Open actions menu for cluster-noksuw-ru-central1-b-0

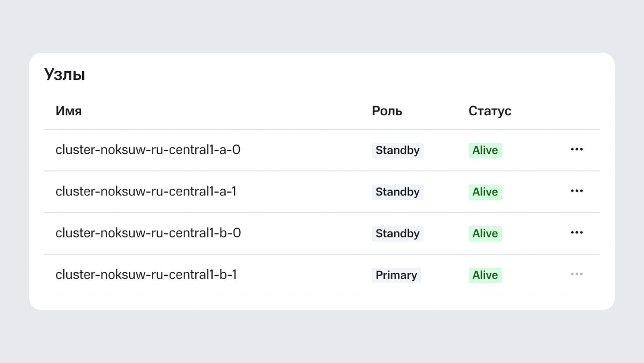[x=577, y=233]
